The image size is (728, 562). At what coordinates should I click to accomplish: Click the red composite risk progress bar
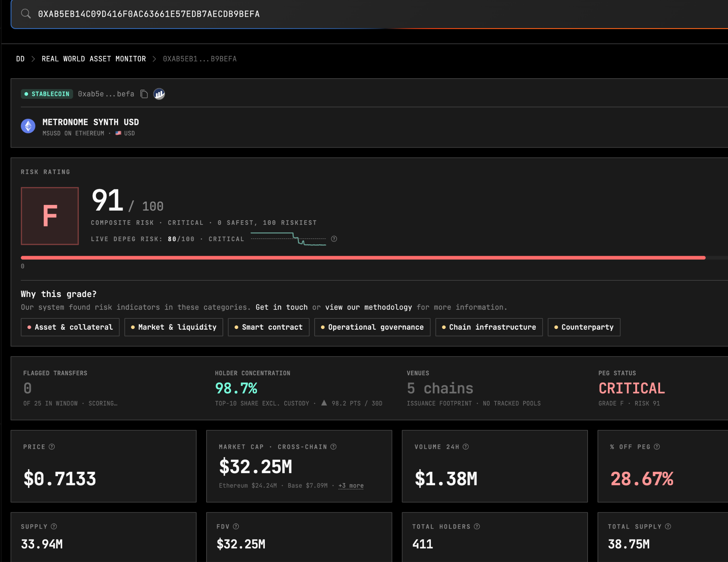(x=363, y=258)
